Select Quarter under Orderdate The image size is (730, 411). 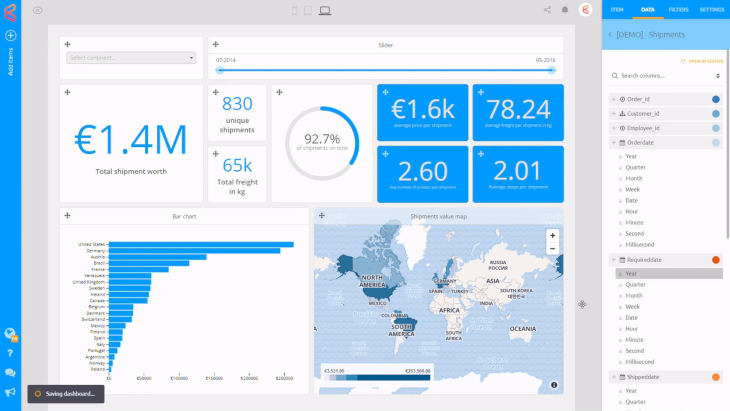coord(635,168)
